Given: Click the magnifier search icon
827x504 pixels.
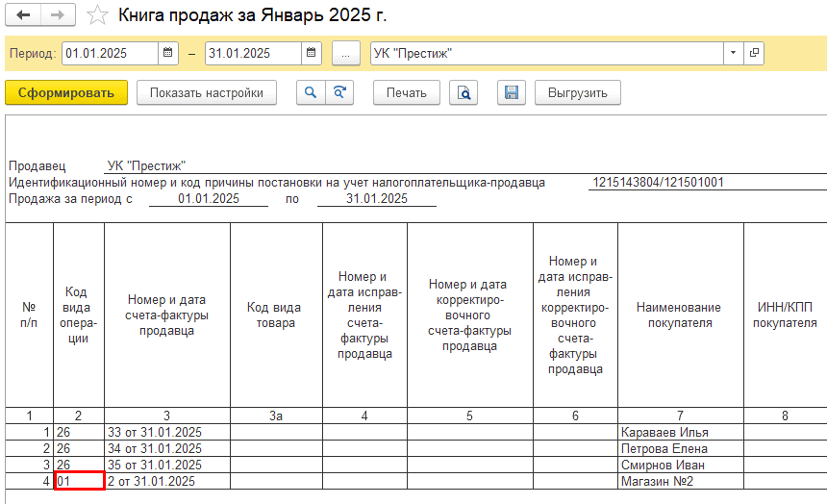Looking at the screenshot, I should tap(311, 92).
